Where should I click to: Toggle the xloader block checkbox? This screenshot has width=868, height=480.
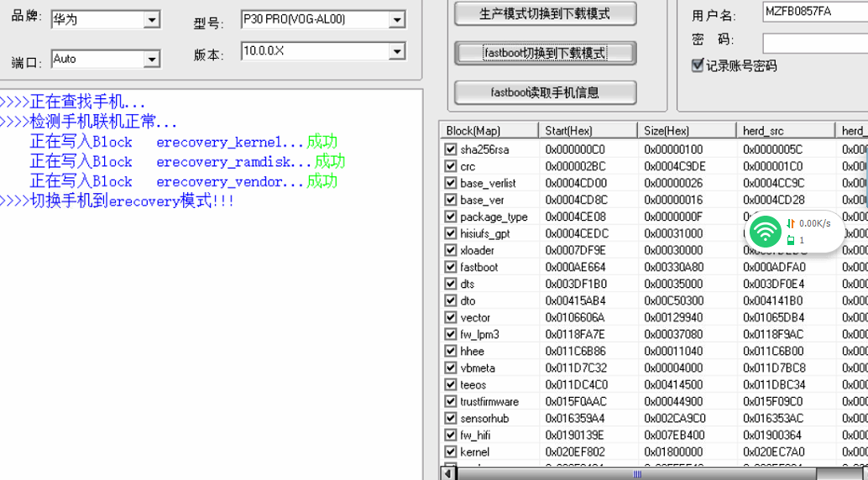(451, 250)
